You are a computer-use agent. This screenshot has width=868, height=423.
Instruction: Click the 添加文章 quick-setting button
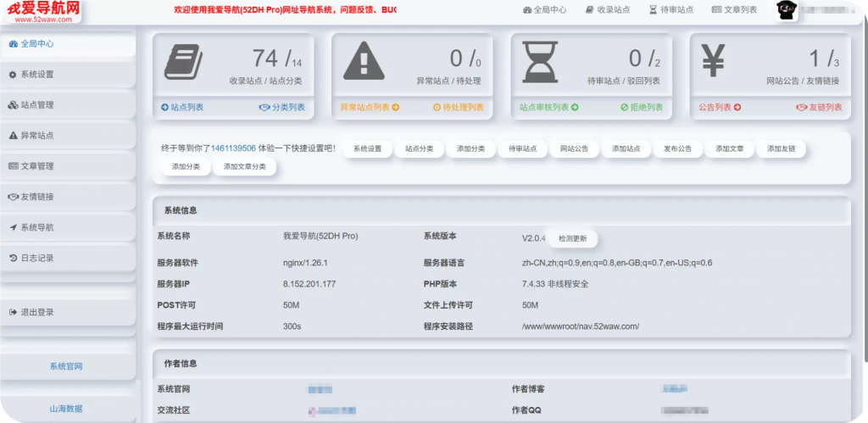(x=729, y=149)
